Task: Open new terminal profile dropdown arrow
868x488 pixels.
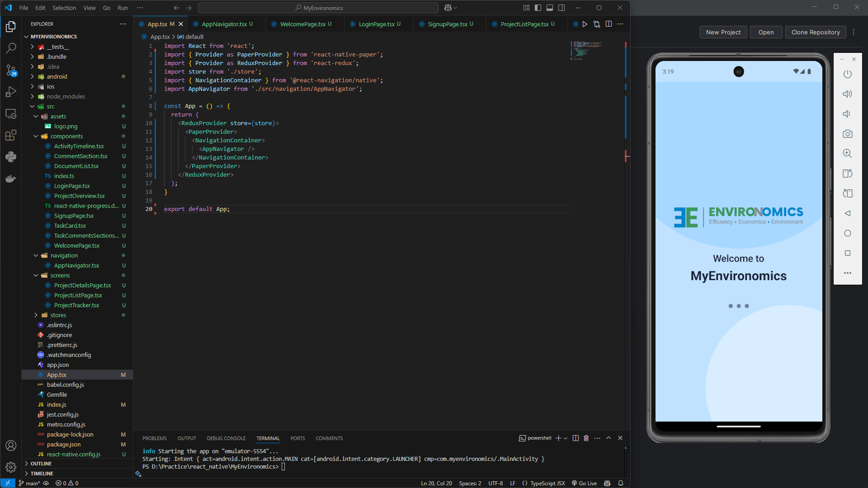Action: click(566, 438)
